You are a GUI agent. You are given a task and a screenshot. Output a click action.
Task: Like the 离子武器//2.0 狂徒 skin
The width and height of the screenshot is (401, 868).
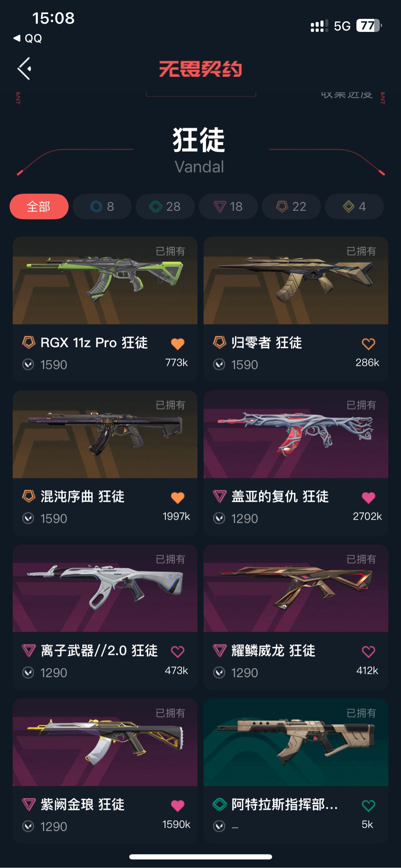[177, 652]
